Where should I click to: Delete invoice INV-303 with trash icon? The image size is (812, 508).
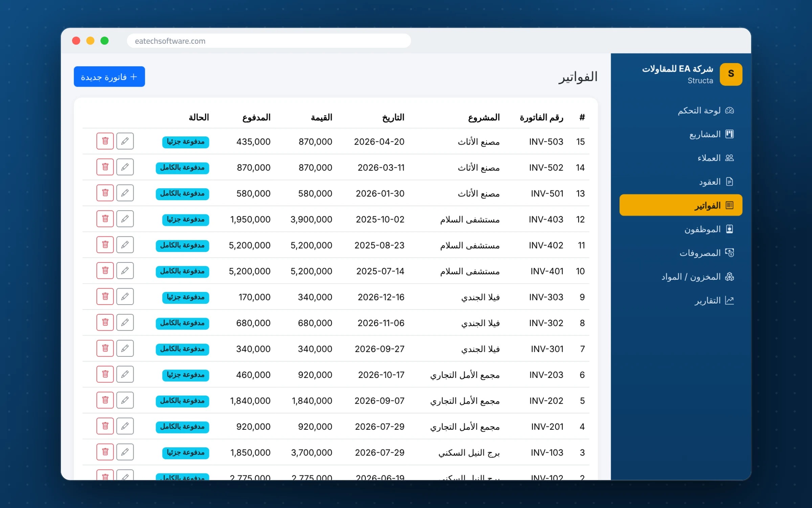105,296
